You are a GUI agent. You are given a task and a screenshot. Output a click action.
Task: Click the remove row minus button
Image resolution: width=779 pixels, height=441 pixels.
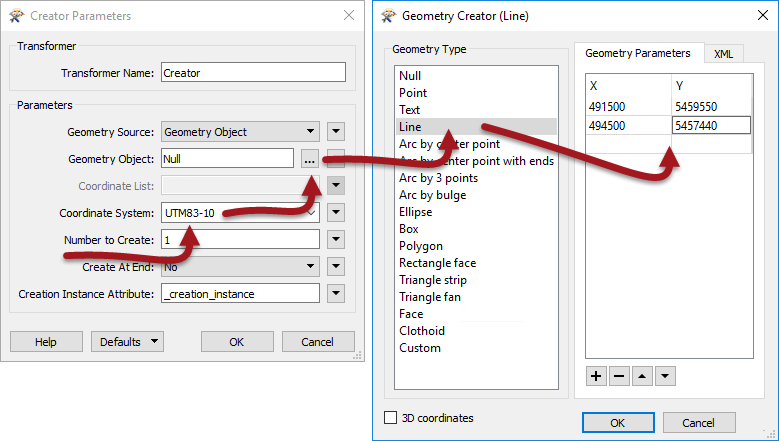coord(619,376)
